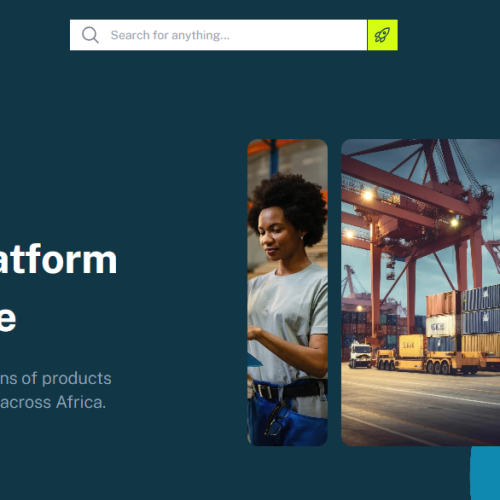Click the green rocket search button
The height and width of the screenshot is (500, 500).
[382, 35]
